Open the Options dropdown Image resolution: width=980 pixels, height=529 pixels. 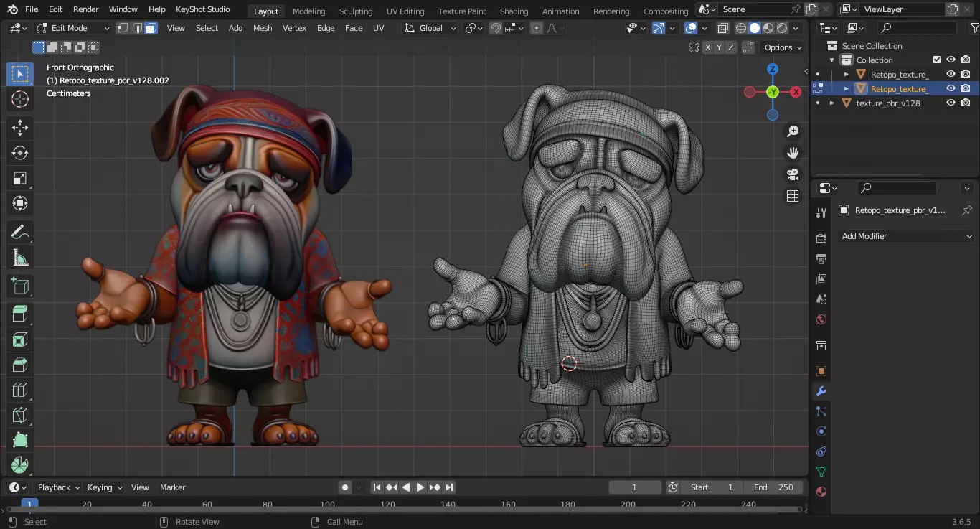coord(783,47)
